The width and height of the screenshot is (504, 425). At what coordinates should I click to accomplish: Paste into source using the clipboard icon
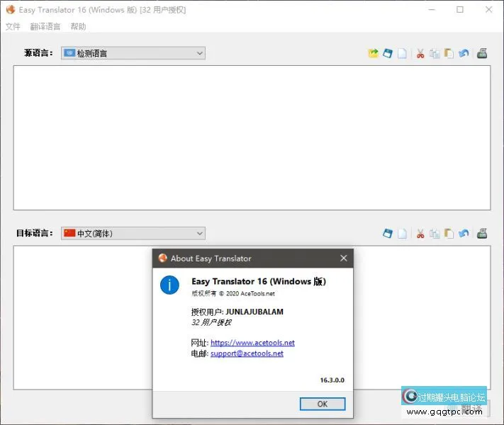click(x=449, y=53)
